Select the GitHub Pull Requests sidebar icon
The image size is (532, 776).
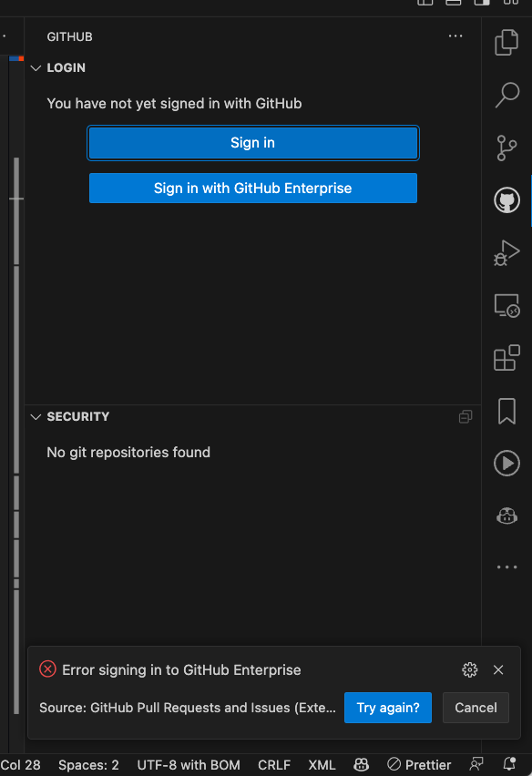506,199
